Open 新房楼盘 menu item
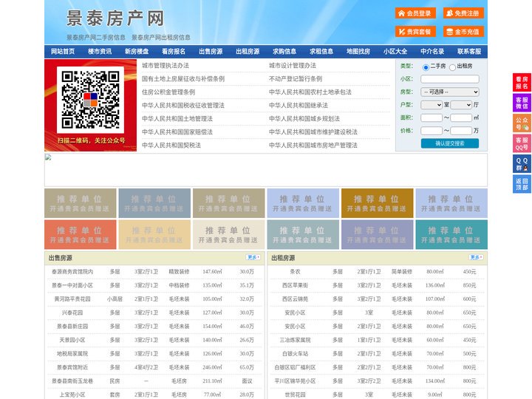Image resolution: width=532 pixels, height=399 pixels. (137, 52)
